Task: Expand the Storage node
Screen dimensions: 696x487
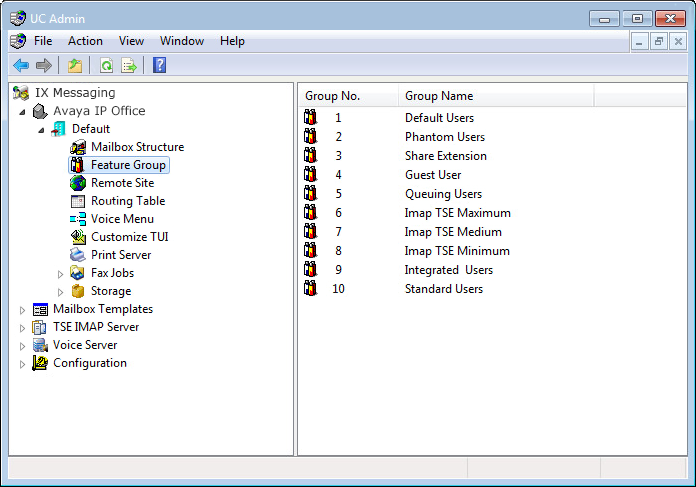Action: [x=60, y=292]
